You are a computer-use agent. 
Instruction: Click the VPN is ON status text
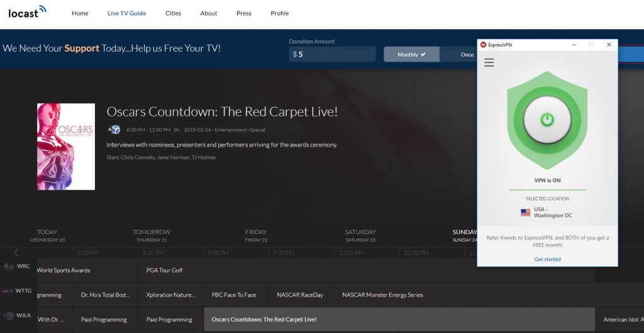(x=547, y=180)
